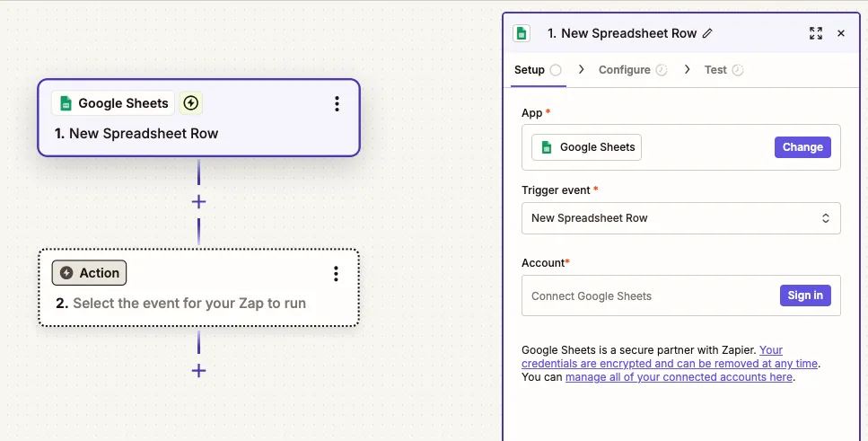Click the Sign in button
The width and height of the screenshot is (868, 441).
[x=805, y=295]
